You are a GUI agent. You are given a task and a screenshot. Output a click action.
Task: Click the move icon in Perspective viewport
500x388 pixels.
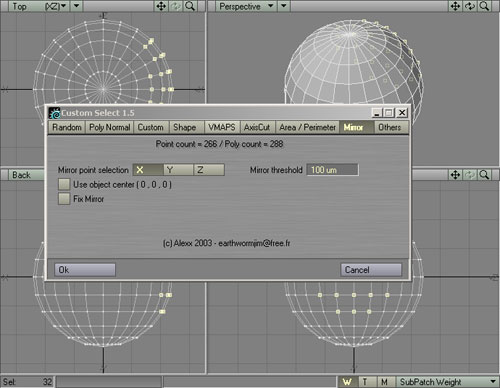pyautogui.click(x=455, y=6)
